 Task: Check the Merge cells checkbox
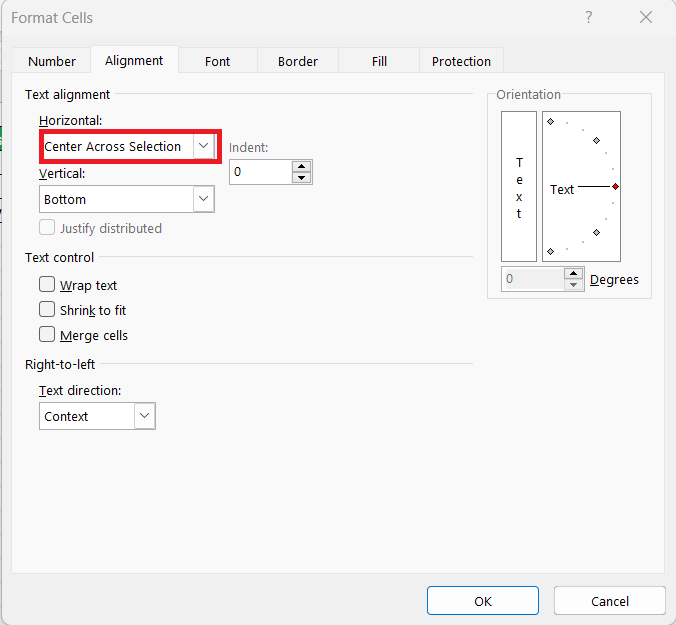47,334
